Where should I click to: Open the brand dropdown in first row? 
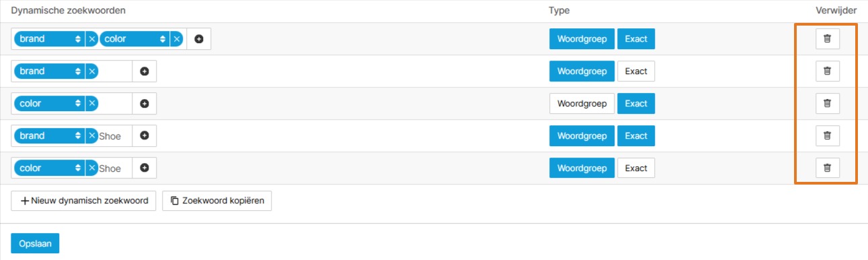click(x=50, y=39)
